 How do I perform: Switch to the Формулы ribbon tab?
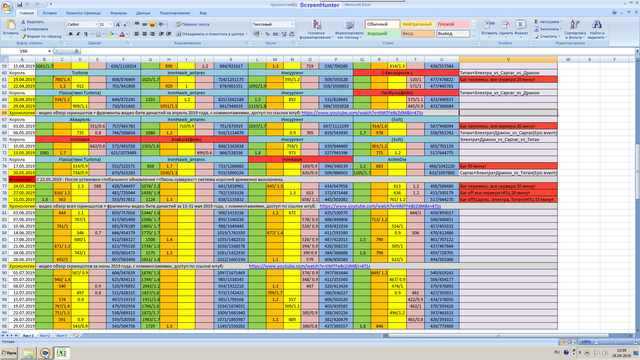click(118, 13)
